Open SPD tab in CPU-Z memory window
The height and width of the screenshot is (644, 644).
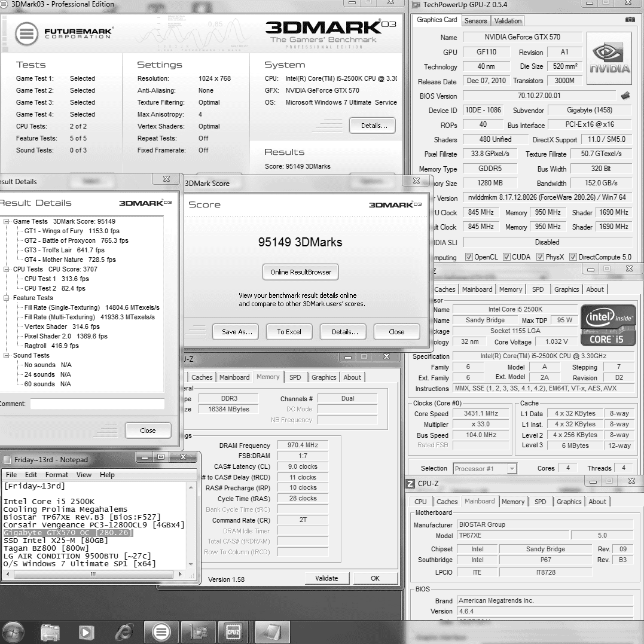tap(295, 377)
